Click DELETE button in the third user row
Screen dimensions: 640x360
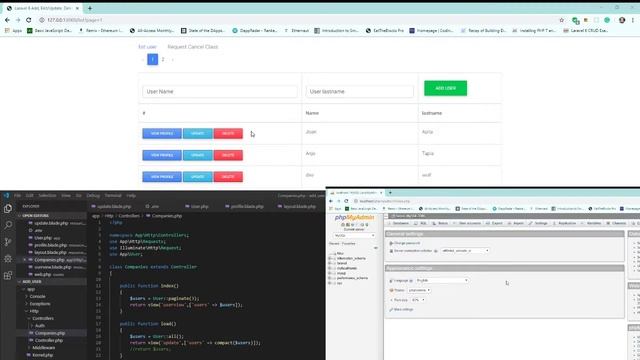point(228,177)
